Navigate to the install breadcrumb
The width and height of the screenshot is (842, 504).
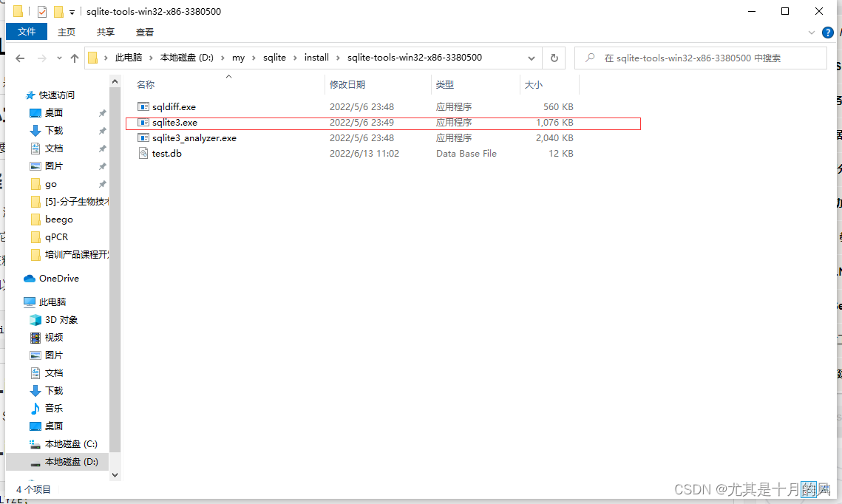pos(317,58)
